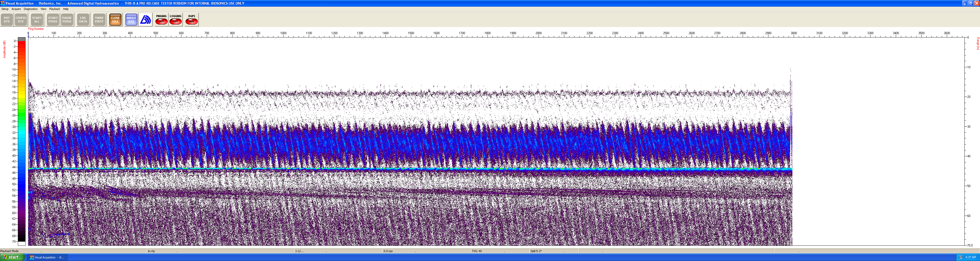Click the '1:1/...' status bar entry
This screenshot has width=980, height=261.
pos(299,251)
